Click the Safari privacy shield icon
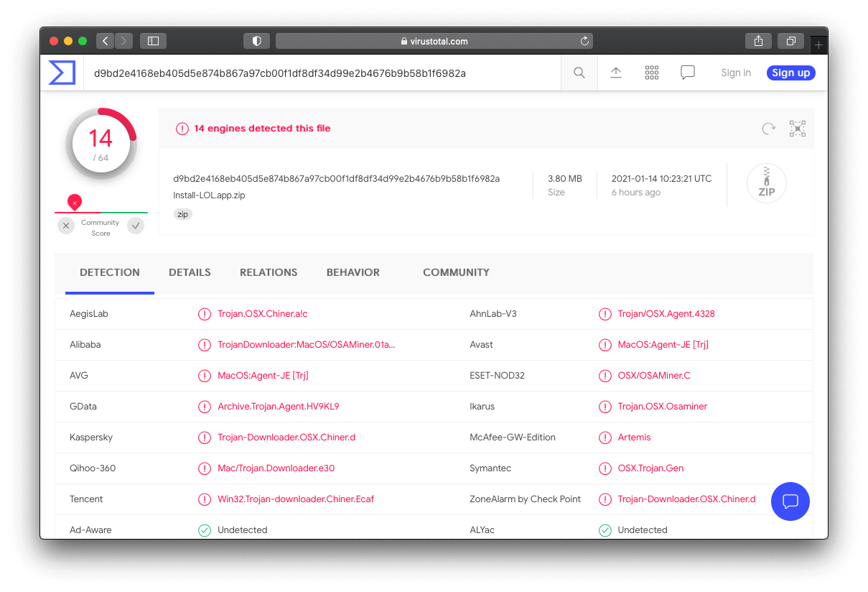 coord(257,41)
